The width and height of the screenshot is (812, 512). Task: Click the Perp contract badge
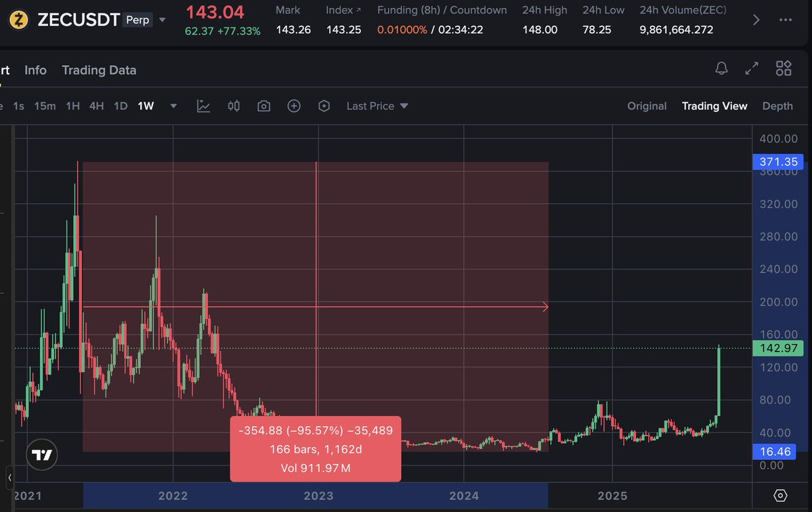coord(137,20)
